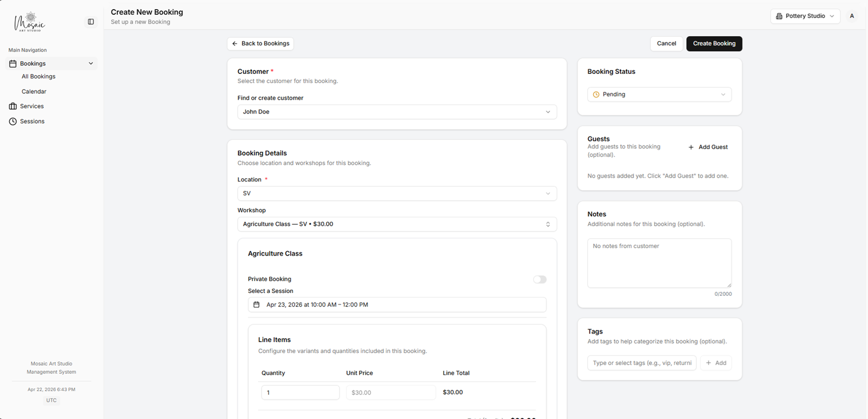
Task: Open the Pottery Studio workspace selector
Action: 805,16
